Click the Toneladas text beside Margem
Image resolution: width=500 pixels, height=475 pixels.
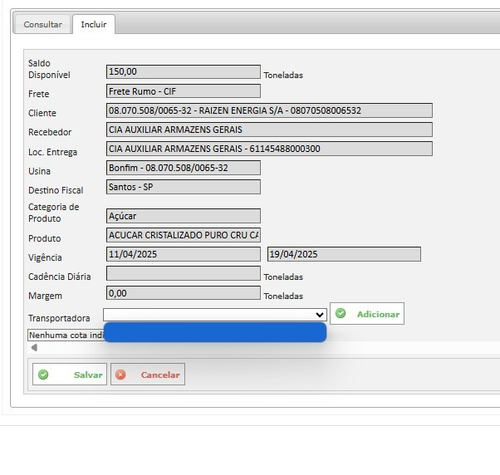(x=283, y=296)
